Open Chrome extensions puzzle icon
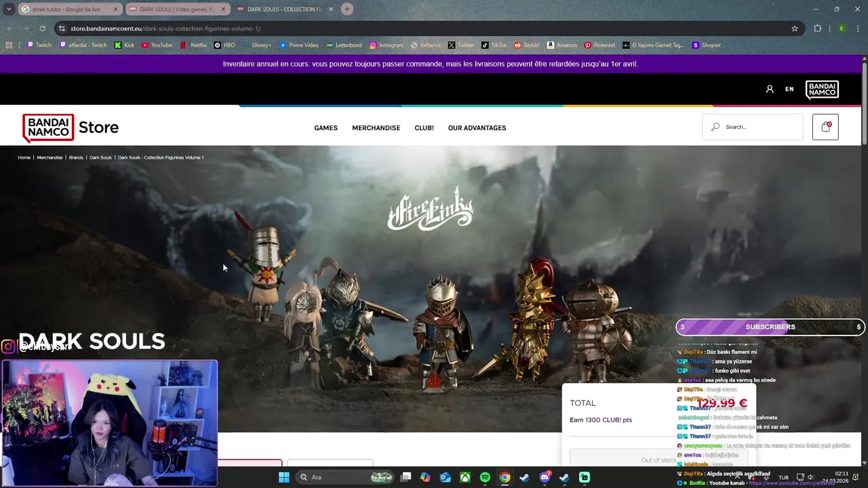Screen dimensions: 868x488 [817, 28]
